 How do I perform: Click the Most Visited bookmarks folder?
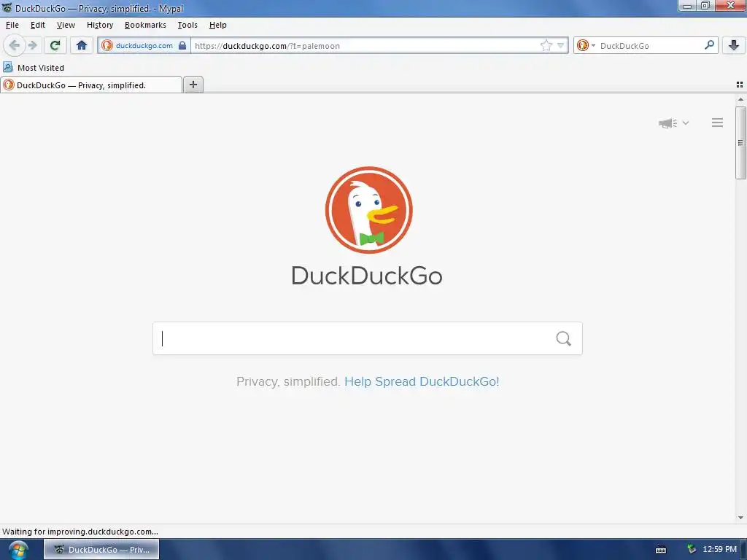pos(34,68)
